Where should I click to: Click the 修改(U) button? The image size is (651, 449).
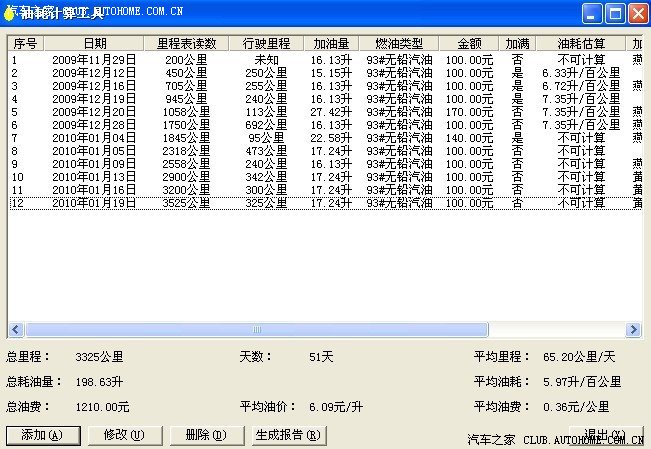[x=125, y=435]
